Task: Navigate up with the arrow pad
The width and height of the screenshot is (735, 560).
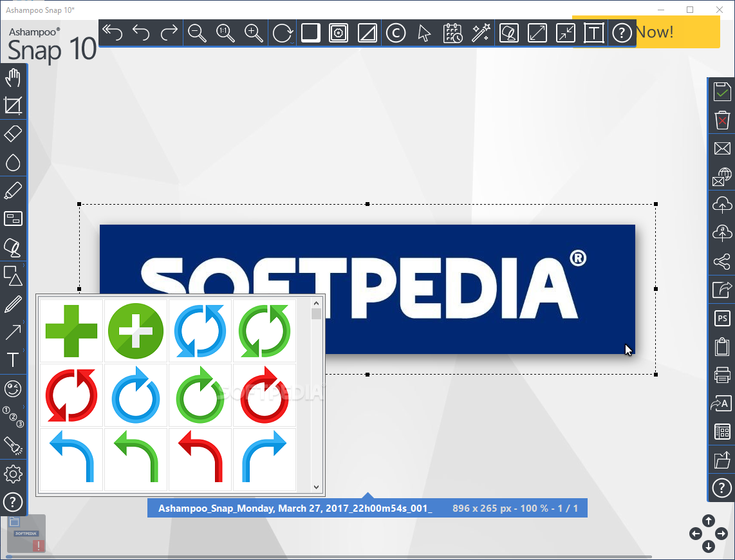Action: coord(708,521)
